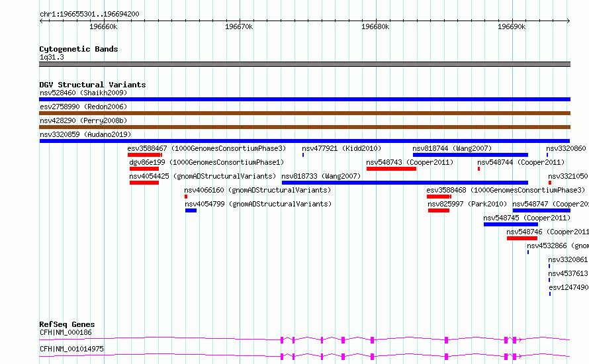Click the esv1247490 variant label
Screen dimensions: 589x364
[568, 287]
